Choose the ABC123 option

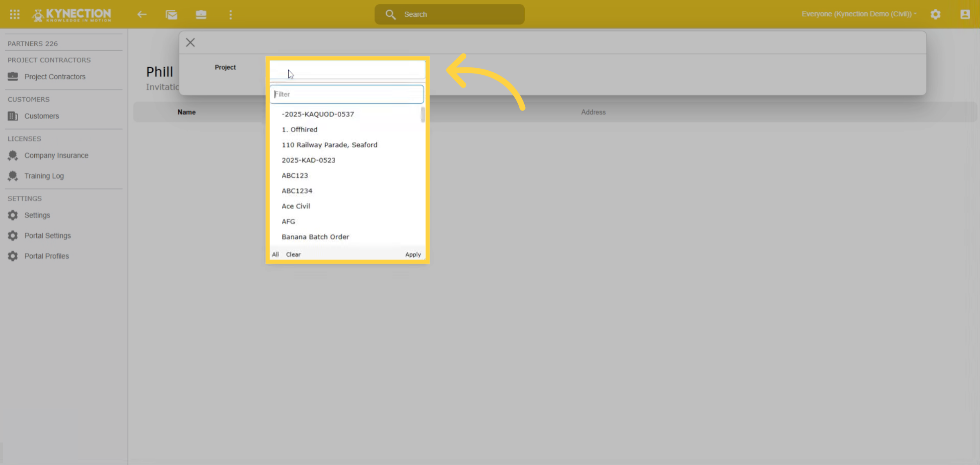pos(294,175)
